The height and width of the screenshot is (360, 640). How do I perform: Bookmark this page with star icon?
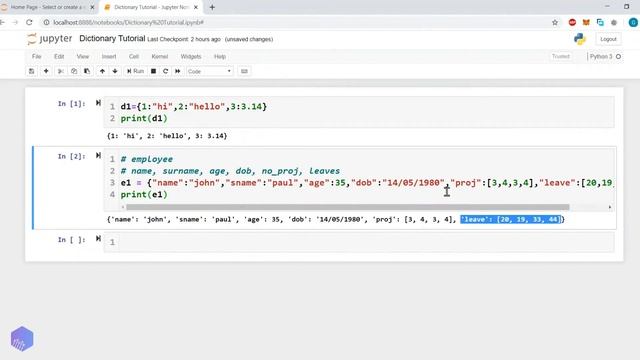(x=555, y=22)
